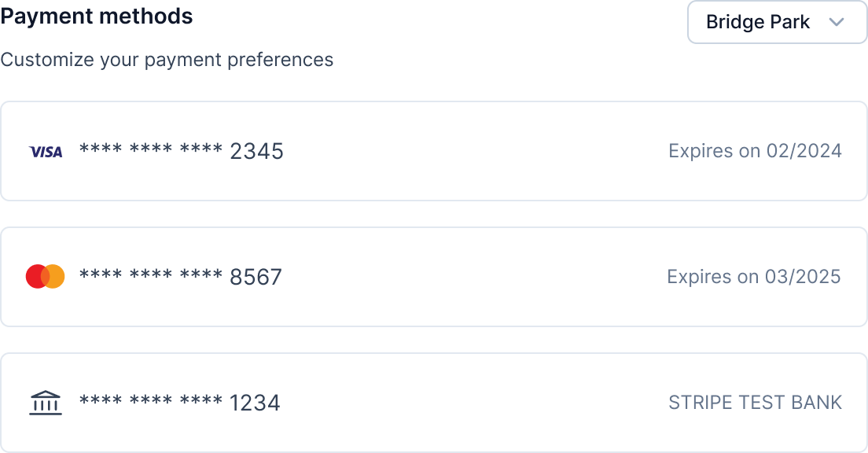This screenshot has width=868, height=453.
Task: Click the Mastercard logo icon
Action: click(45, 277)
